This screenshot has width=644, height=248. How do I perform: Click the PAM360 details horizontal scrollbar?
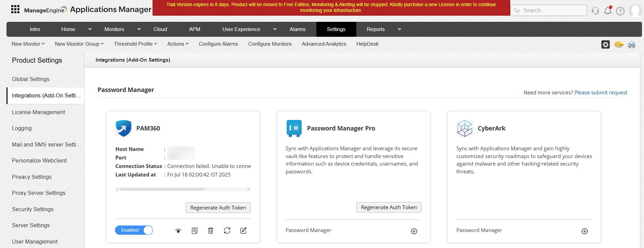coord(162,189)
